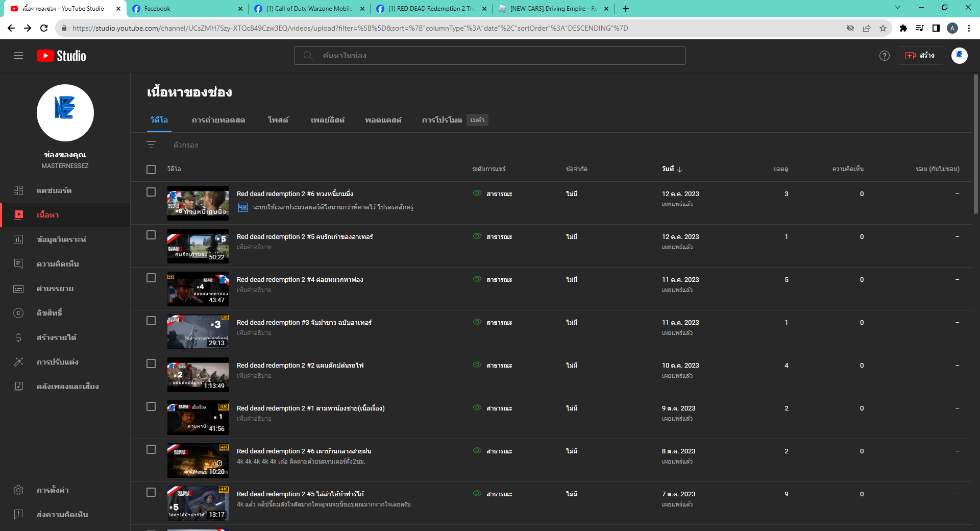Click the Audio library icon in sidebar

coord(18,387)
